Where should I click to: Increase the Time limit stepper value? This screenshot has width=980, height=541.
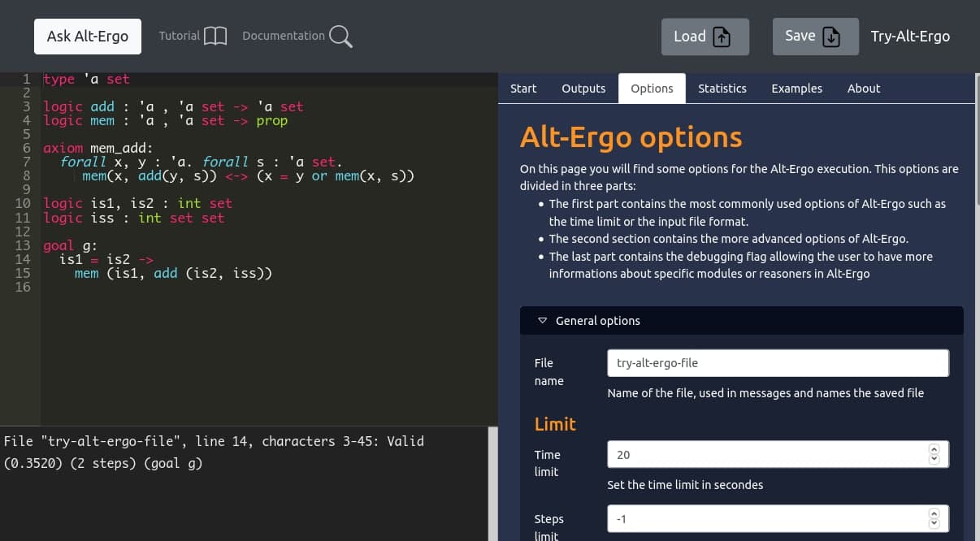[934, 450]
